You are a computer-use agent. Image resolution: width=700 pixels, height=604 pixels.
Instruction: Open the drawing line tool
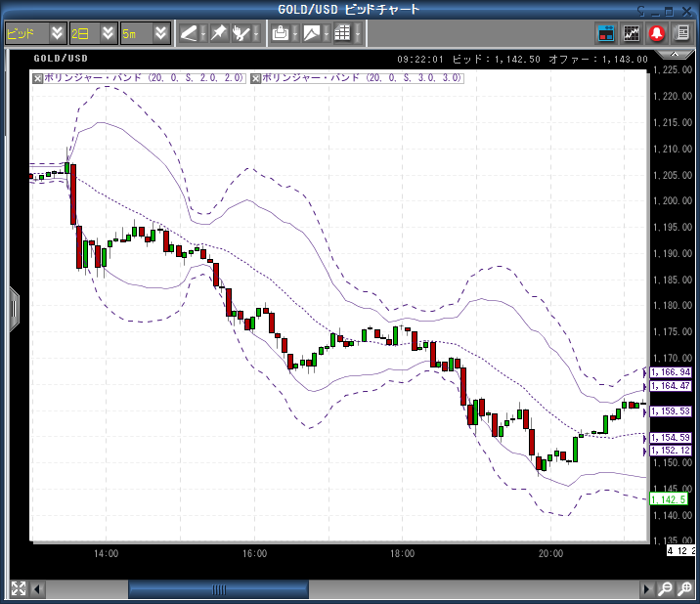pos(189,33)
